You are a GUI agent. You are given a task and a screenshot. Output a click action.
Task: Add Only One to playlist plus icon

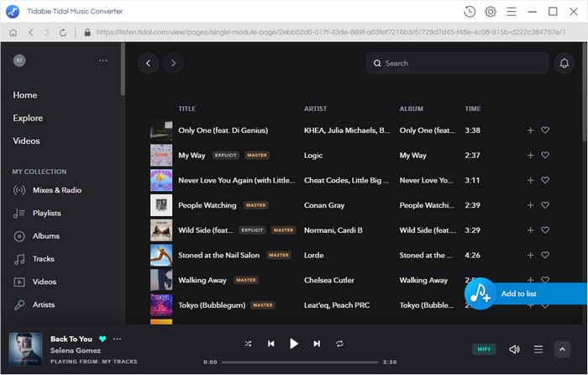[x=530, y=130]
